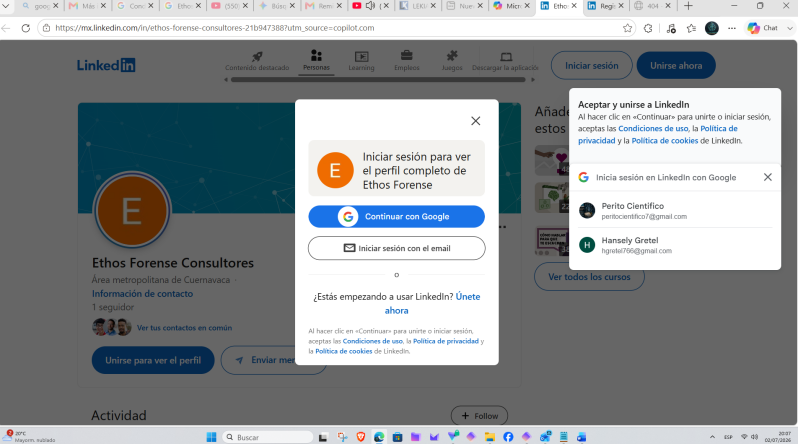Open Microsoft Store taskbar icon

pyautogui.click(x=397, y=437)
